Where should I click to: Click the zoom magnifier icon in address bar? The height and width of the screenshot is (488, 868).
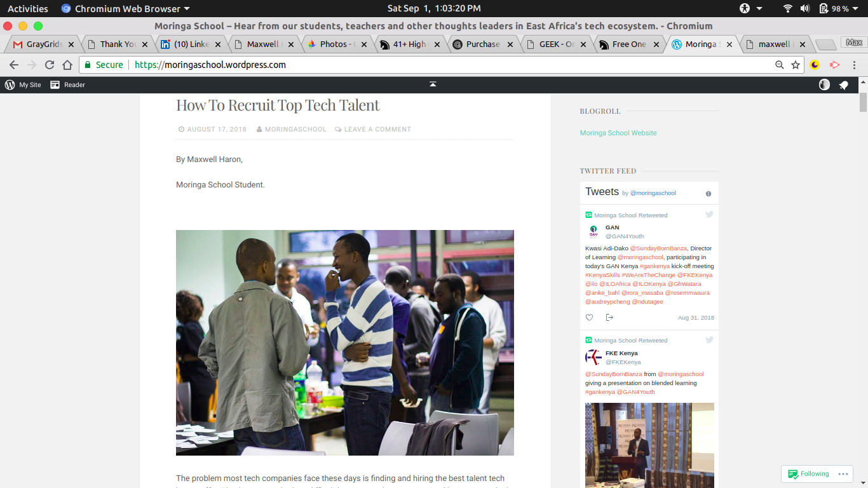coord(779,65)
